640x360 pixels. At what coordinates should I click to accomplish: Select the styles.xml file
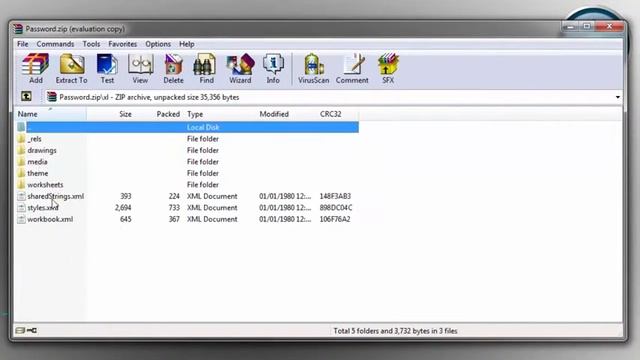coord(43,207)
